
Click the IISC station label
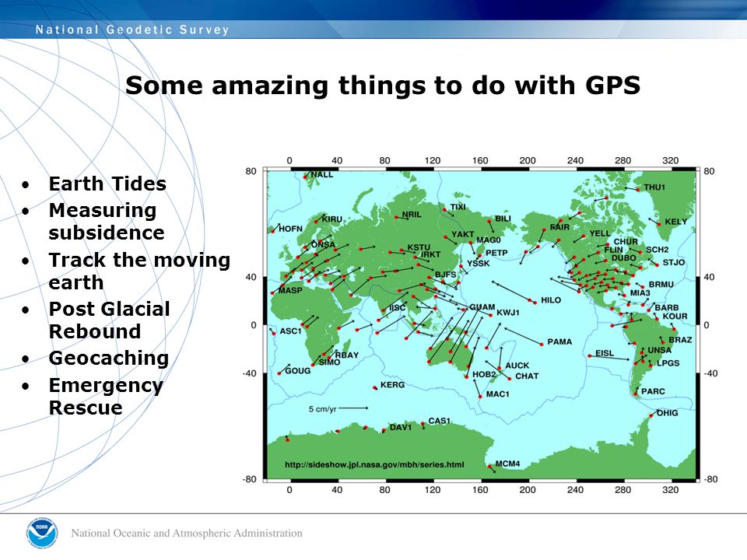click(398, 308)
